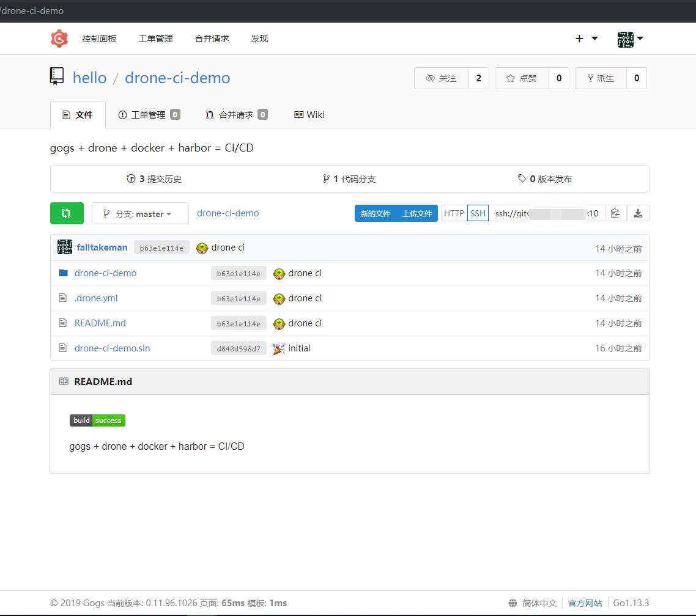Open drone-ci-demo breadcrumb path link

[x=228, y=213]
